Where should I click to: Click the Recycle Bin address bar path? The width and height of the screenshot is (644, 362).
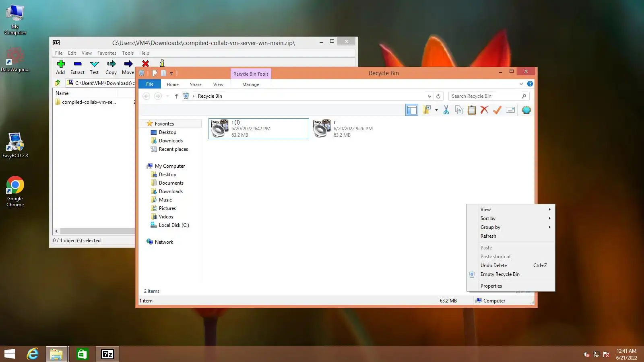click(x=210, y=96)
